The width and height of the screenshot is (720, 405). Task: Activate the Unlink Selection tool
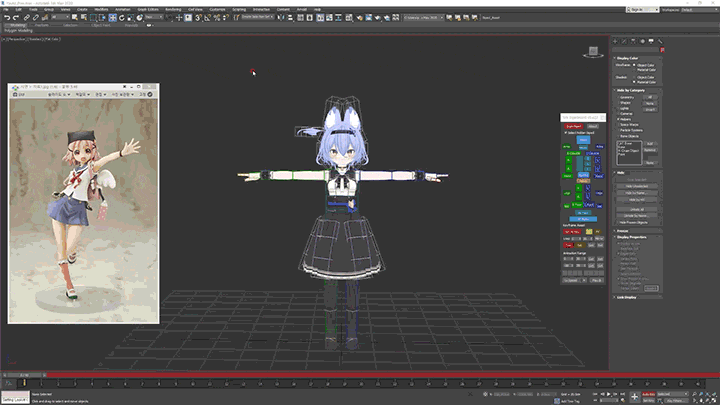click(35, 17)
